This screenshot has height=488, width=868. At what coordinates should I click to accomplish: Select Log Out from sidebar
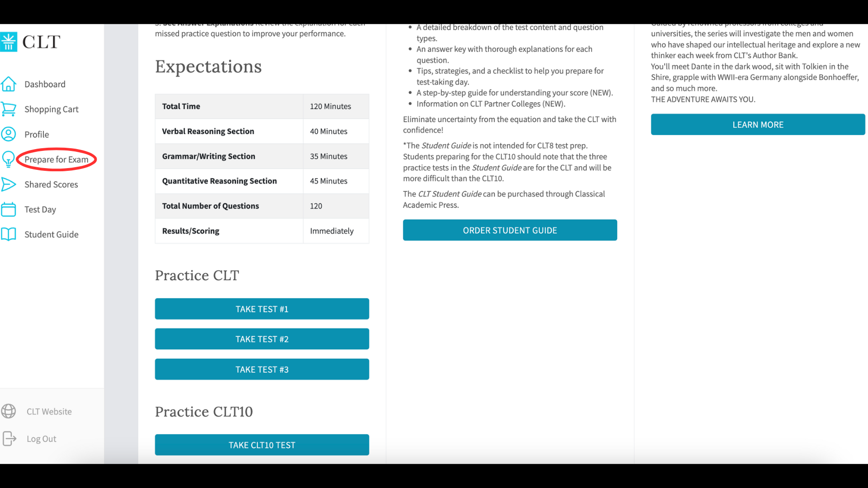41,439
